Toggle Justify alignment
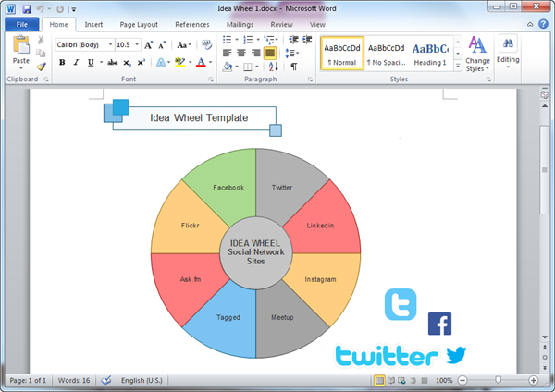Screen dimensions: 555x392 click(x=270, y=53)
